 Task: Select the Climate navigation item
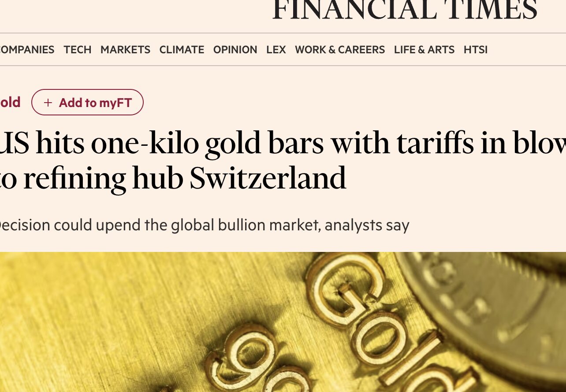point(182,50)
